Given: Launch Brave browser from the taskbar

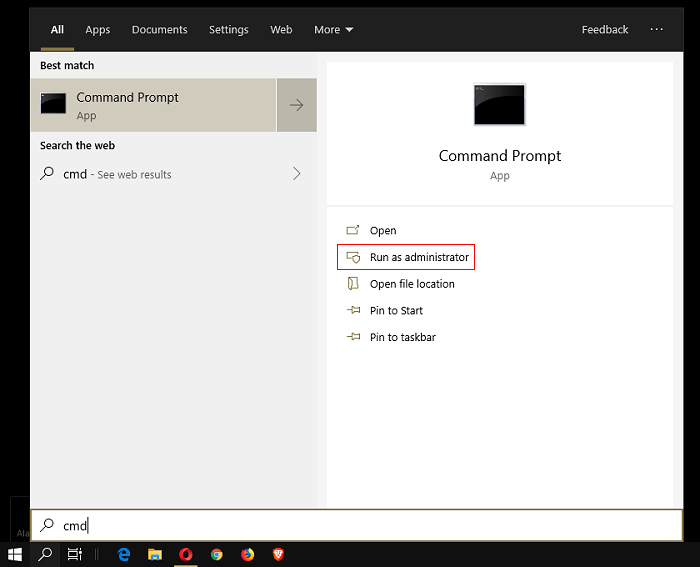Looking at the screenshot, I should coord(277,554).
